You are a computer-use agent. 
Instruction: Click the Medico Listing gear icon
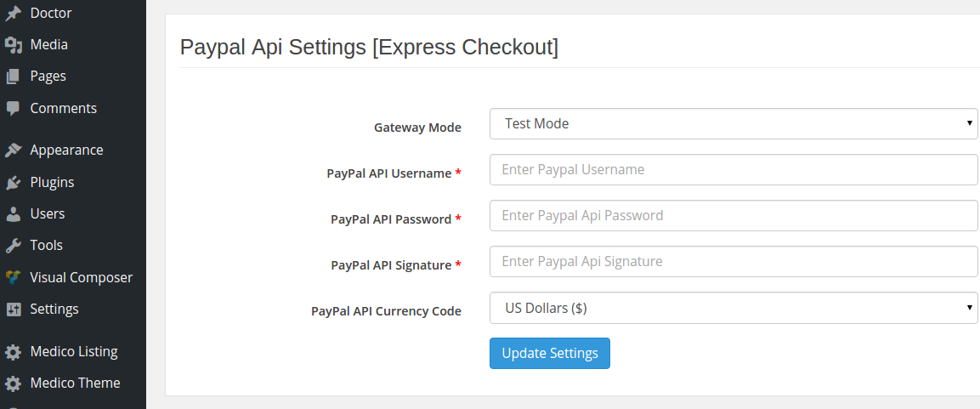click(13, 352)
